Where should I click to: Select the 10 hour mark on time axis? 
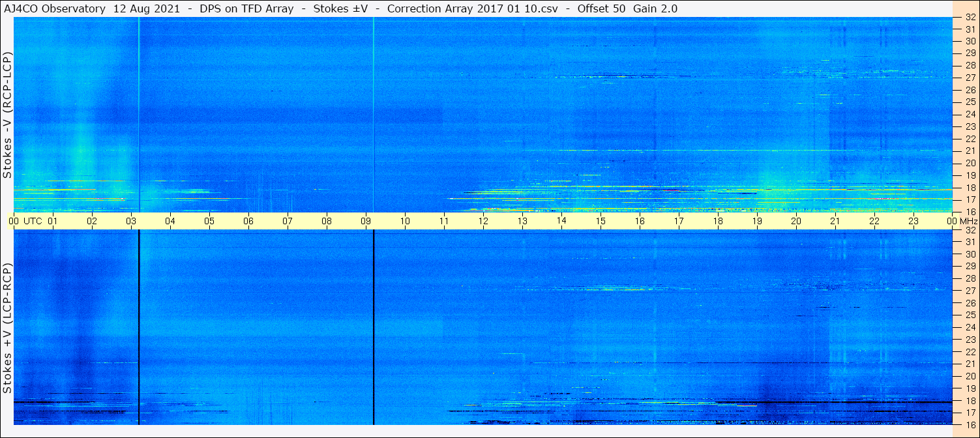point(405,221)
